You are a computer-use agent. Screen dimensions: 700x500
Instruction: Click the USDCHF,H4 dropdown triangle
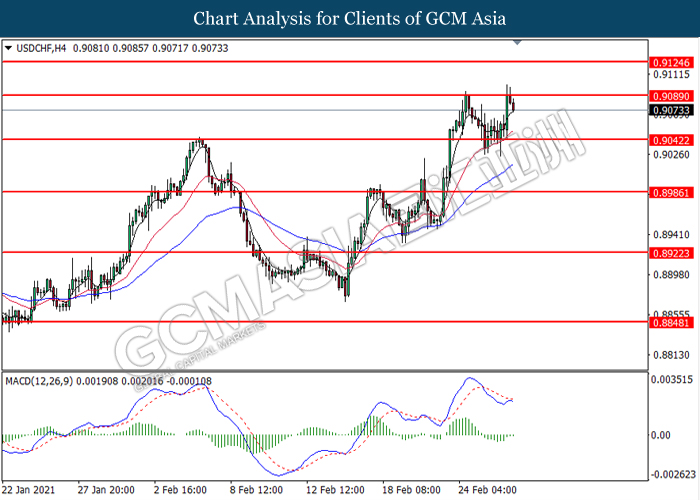coord(8,48)
